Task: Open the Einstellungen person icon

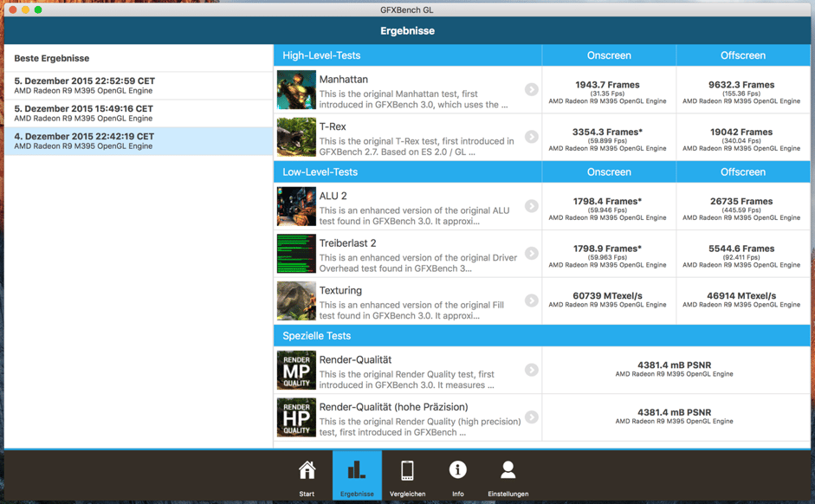Action: tap(508, 469)
